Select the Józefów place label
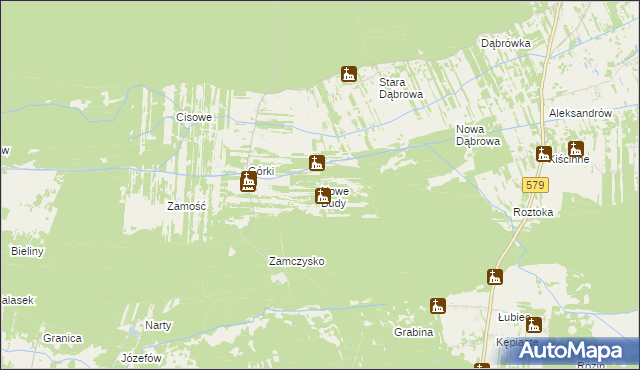The width and height of the screenshot is (640, 370). (141, 358)
